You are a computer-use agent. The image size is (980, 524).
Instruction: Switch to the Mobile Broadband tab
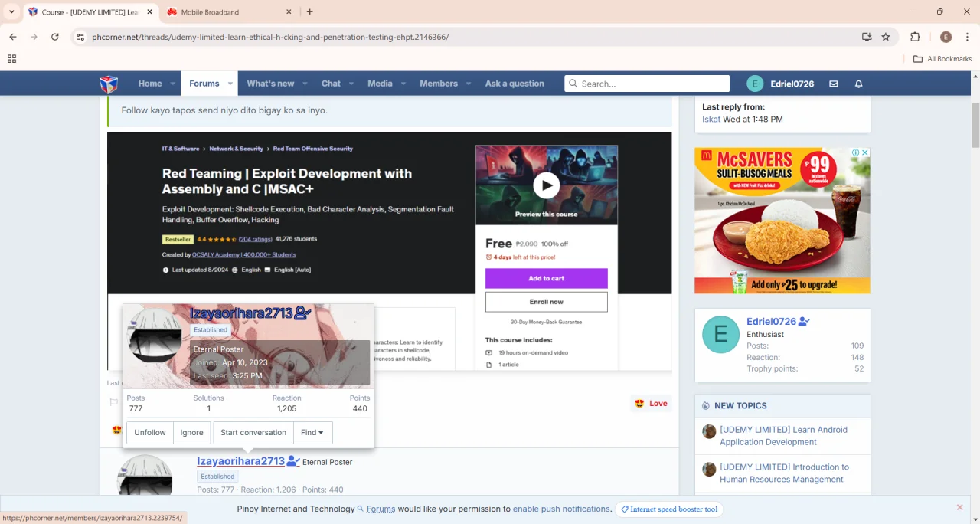tap(230, 12)
